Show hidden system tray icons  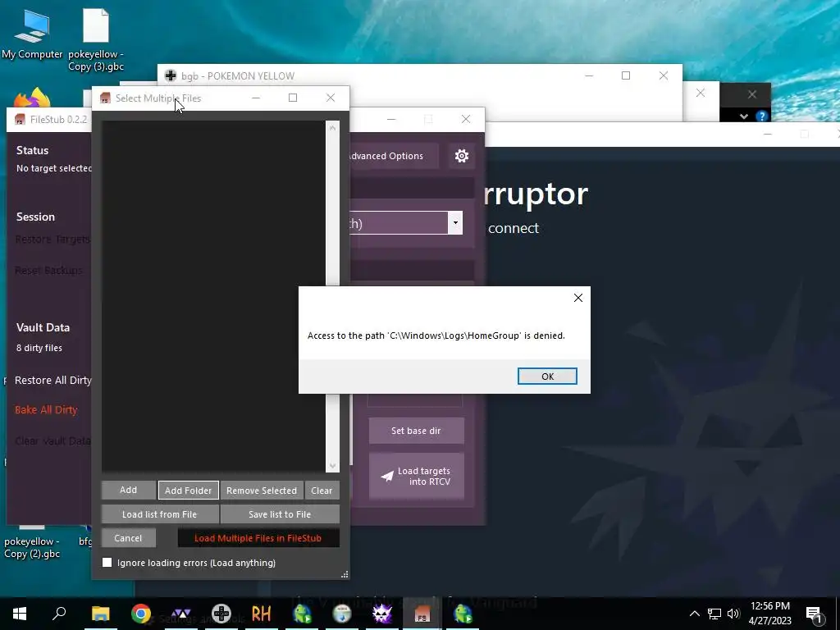(x=694, y=614)
